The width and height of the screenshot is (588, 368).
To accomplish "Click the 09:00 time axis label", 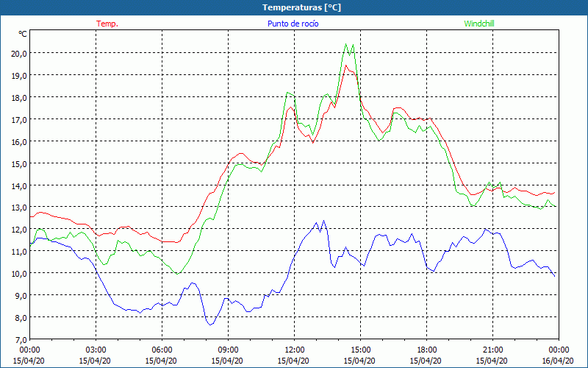I will pos(228,350).
